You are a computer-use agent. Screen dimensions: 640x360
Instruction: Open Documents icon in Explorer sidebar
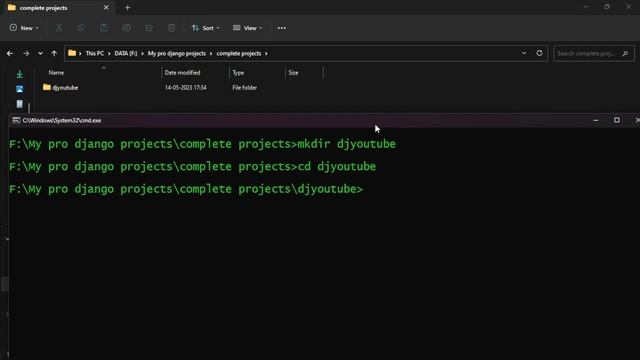[20, 104]
